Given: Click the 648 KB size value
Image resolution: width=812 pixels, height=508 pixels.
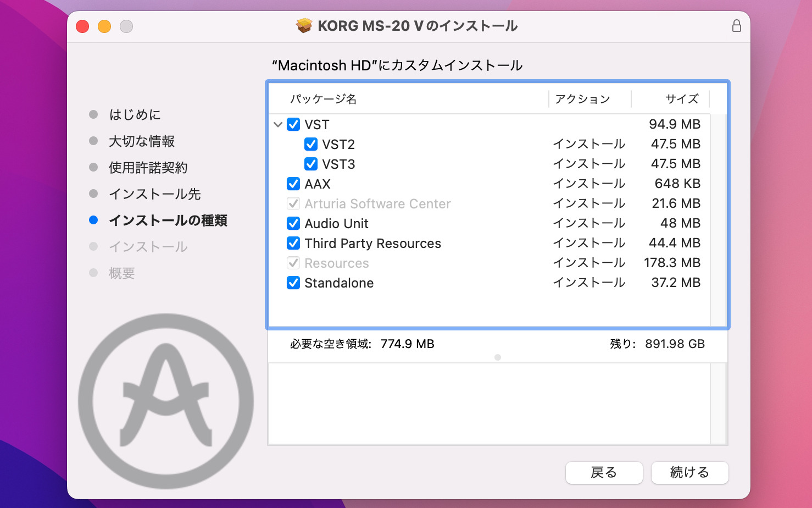Looking at the screenshot, I should [678, 184].
